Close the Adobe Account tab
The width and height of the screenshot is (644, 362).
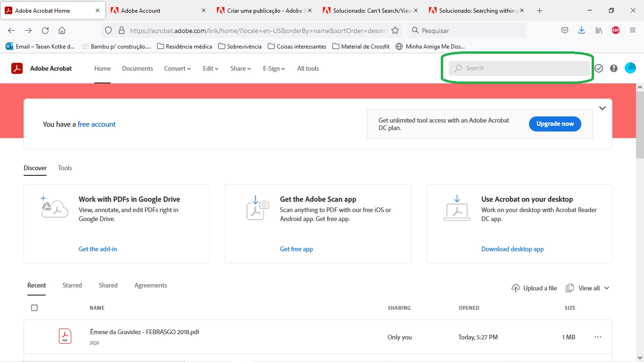[204, 10]
